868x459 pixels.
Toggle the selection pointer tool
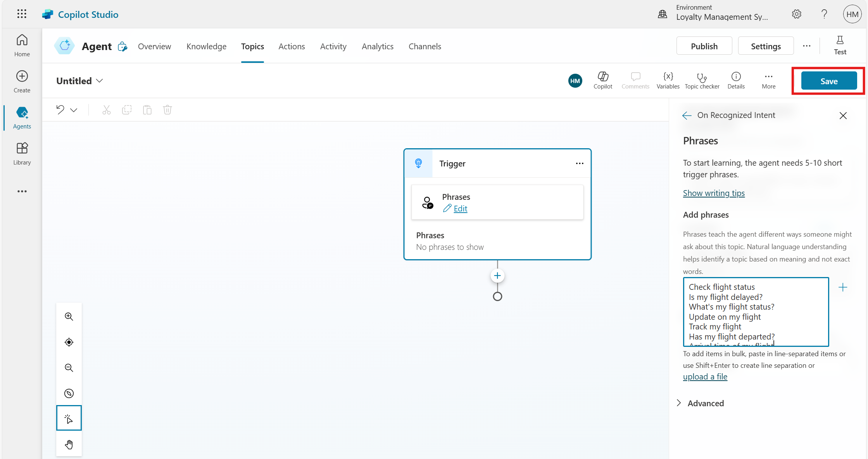[69, 418]
